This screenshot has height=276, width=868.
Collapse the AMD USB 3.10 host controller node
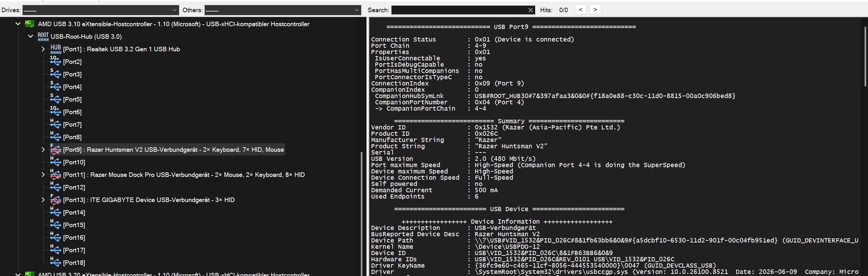pos(18,24)
